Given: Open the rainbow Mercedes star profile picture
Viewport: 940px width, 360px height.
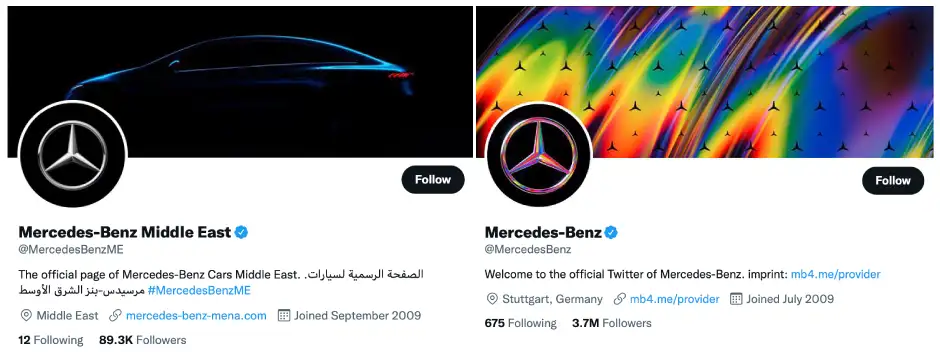Looking at the screenshot, I should point(540,154).
